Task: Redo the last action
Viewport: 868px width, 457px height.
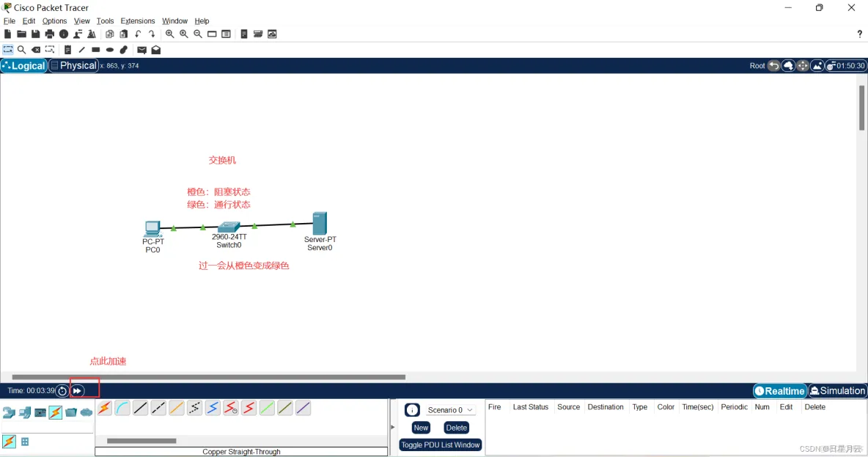Action: click(x=152, y=34)
